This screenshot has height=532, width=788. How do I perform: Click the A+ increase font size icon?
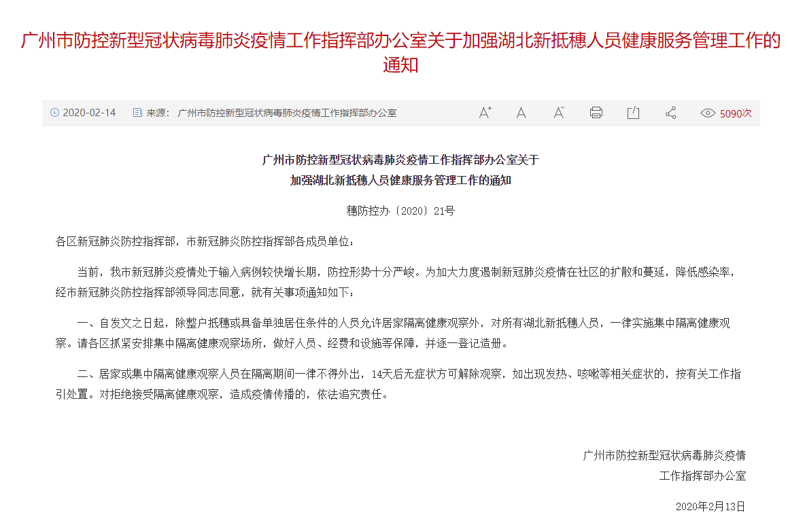(485, 113)
